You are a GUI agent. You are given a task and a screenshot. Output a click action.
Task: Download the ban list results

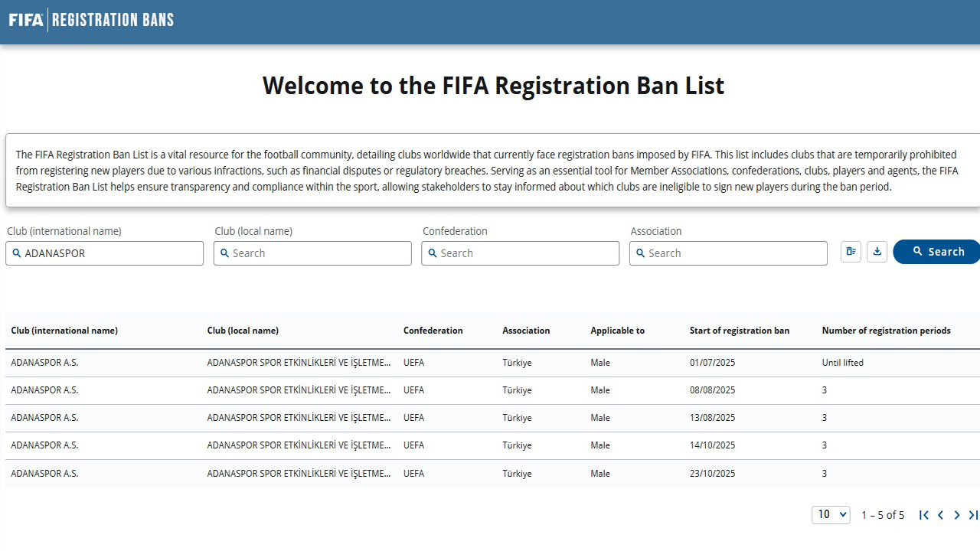[877, 252]
